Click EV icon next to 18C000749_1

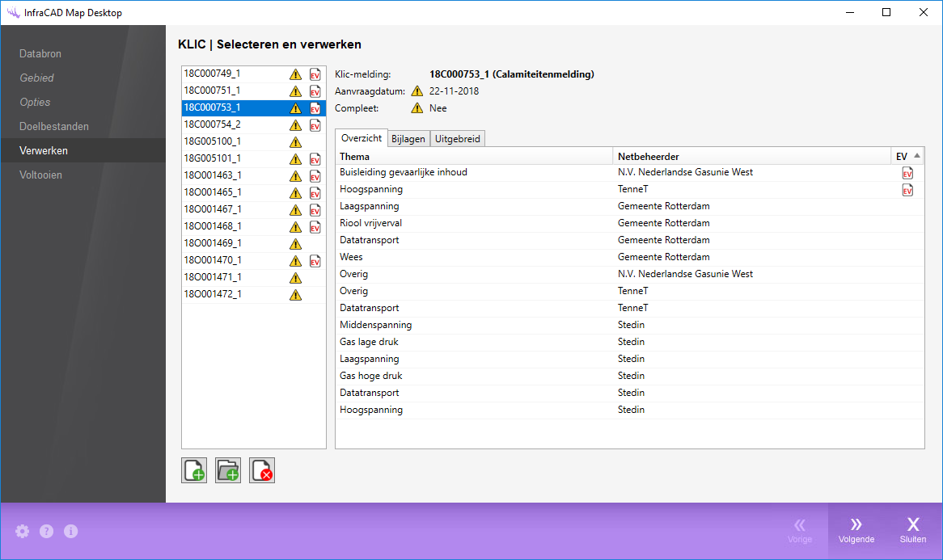pos(315,74)
